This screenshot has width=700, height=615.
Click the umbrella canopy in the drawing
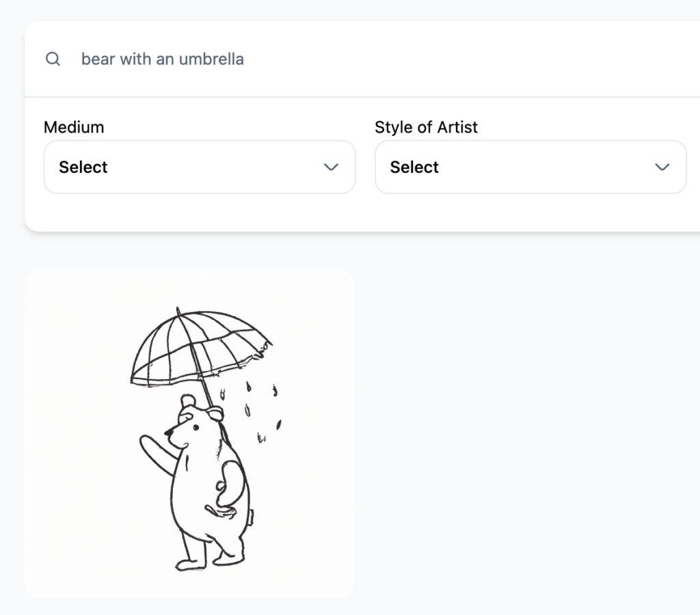(198, 345)
